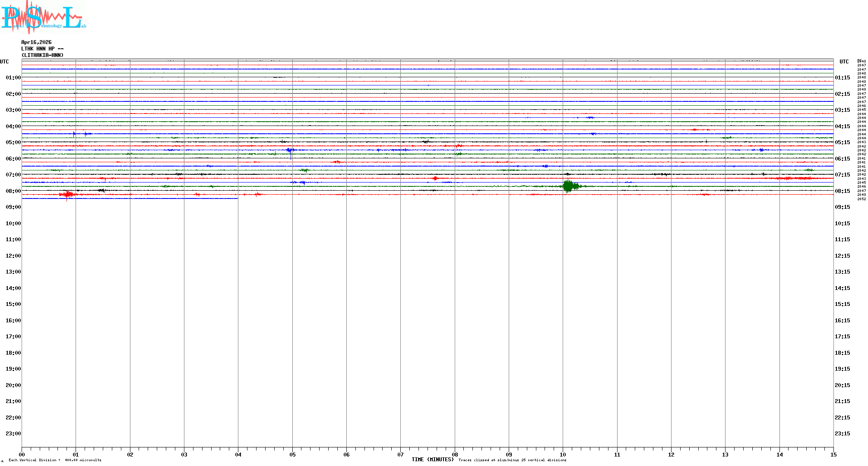
Task: Click the 07:15 label on right side
Action: (x=842, y=175)
